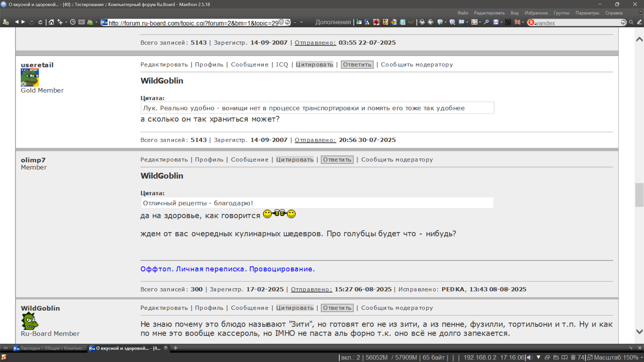Viewport: 644px width, 362px height.
Task: Click the book reader icon in status bar
Action: [x=565, y=357]
